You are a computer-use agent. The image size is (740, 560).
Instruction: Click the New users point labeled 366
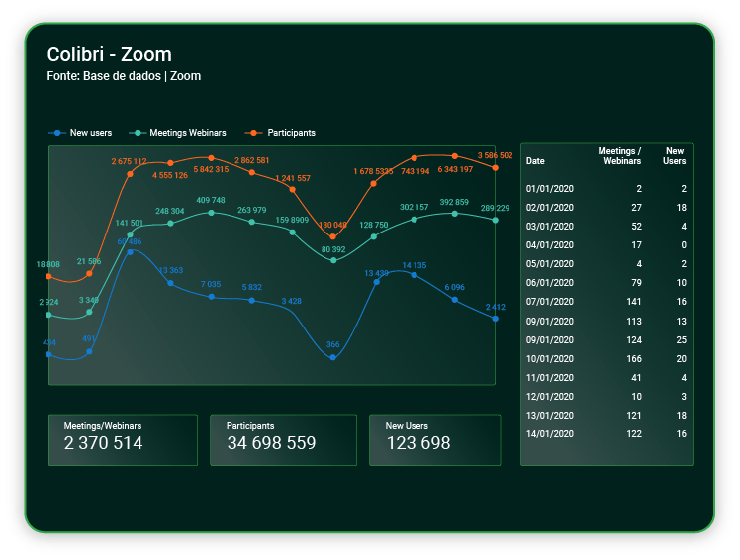pyautogui.click(x=333, y=357)
